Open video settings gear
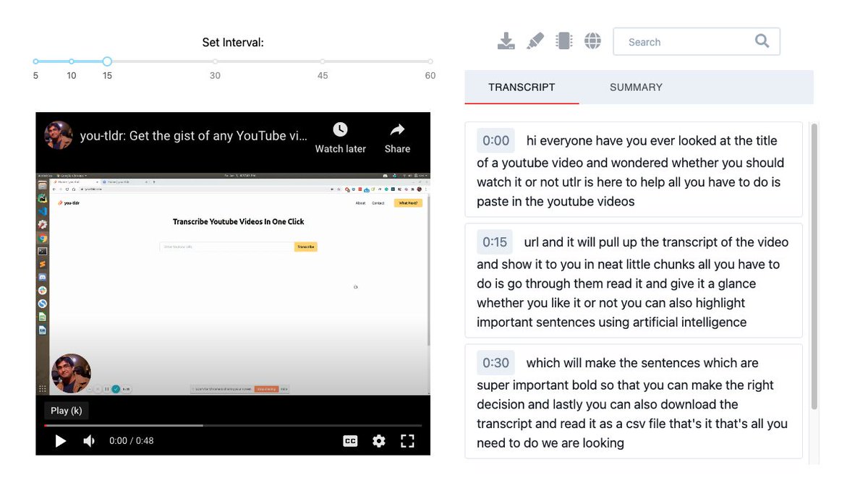The image size is (868, 496). (379, 440)
